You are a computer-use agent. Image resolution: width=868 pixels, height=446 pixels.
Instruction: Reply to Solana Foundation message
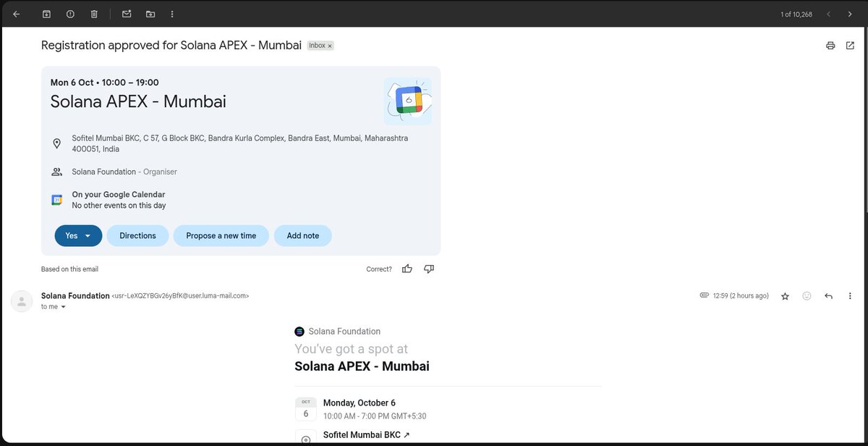828,296
